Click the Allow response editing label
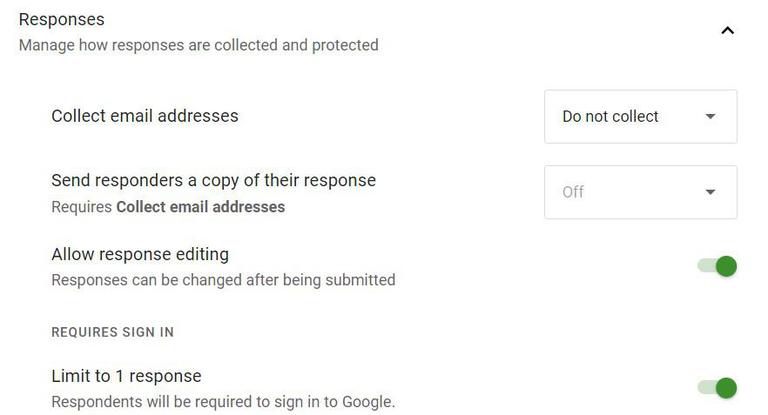Viewport: 768px width, 415px height. point(140,254)
